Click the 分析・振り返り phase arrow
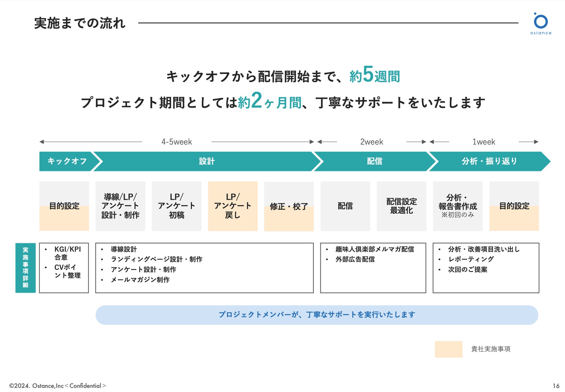565x392 pixels. point(489,161)
